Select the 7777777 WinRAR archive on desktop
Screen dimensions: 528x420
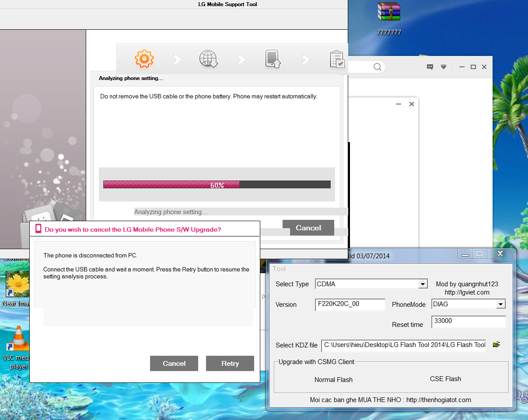click(389, 19)
